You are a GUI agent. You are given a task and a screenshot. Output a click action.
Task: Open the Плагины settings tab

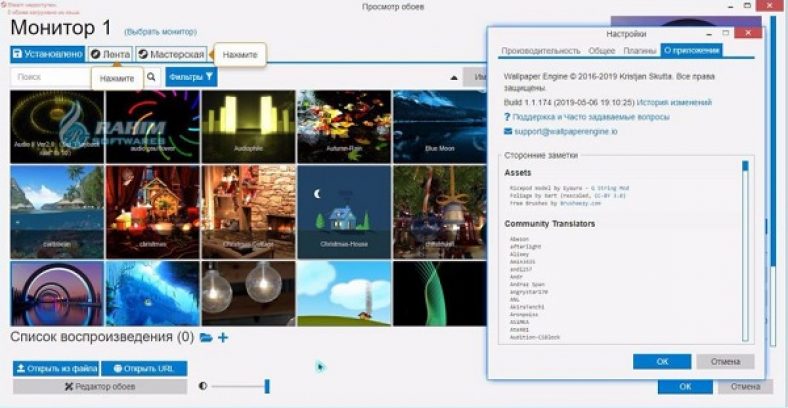[x=639, y=51]
